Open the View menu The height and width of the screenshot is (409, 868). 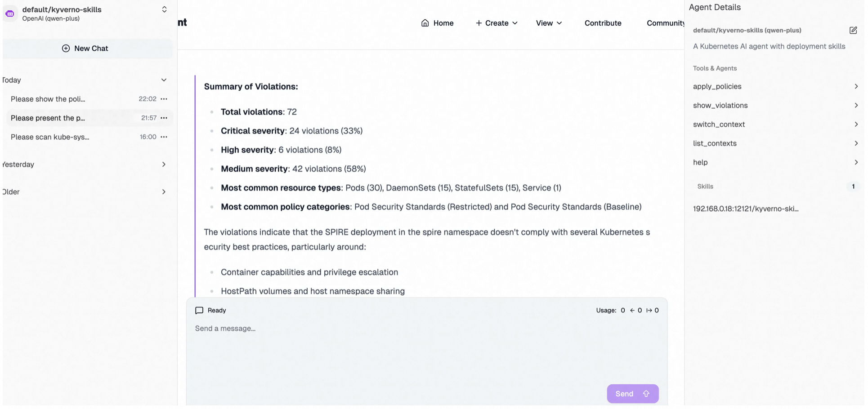pyautogui.click(x=549, y=23)
